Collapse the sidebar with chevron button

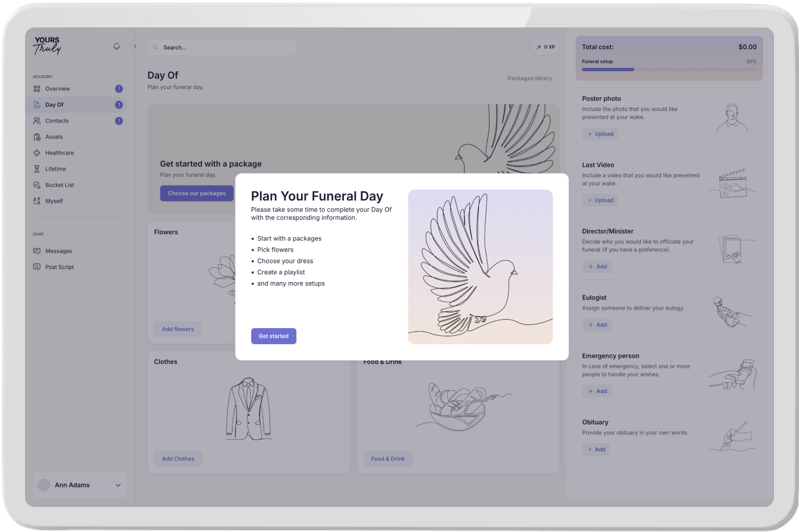(135, 47)
